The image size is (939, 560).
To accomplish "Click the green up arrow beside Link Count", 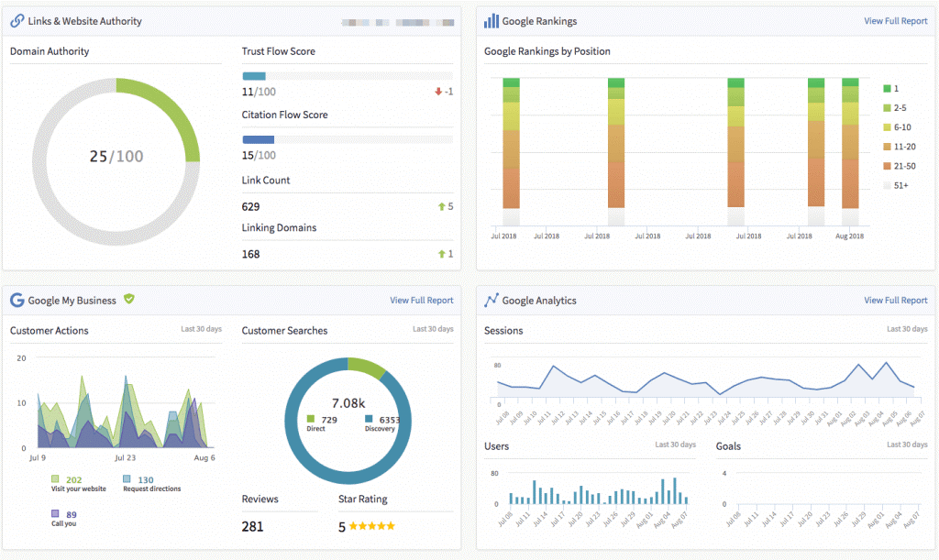I will (441, 206).
